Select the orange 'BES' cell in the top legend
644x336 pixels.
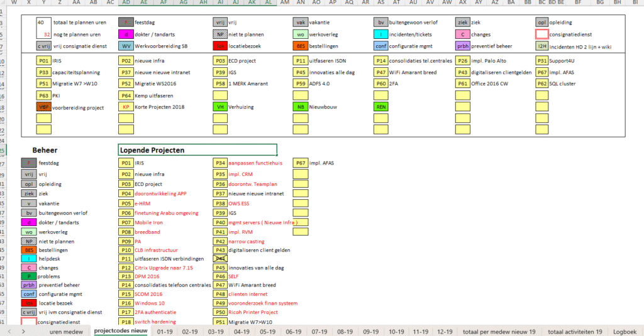click(301, 46)
